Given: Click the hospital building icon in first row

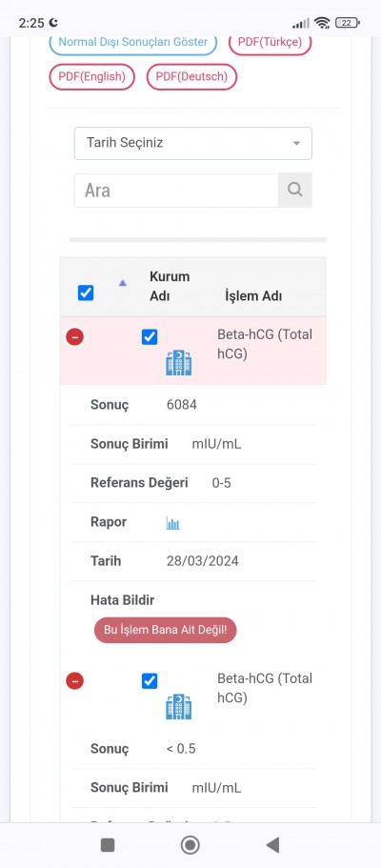Looking at the screenshot, I should (178, 363).
